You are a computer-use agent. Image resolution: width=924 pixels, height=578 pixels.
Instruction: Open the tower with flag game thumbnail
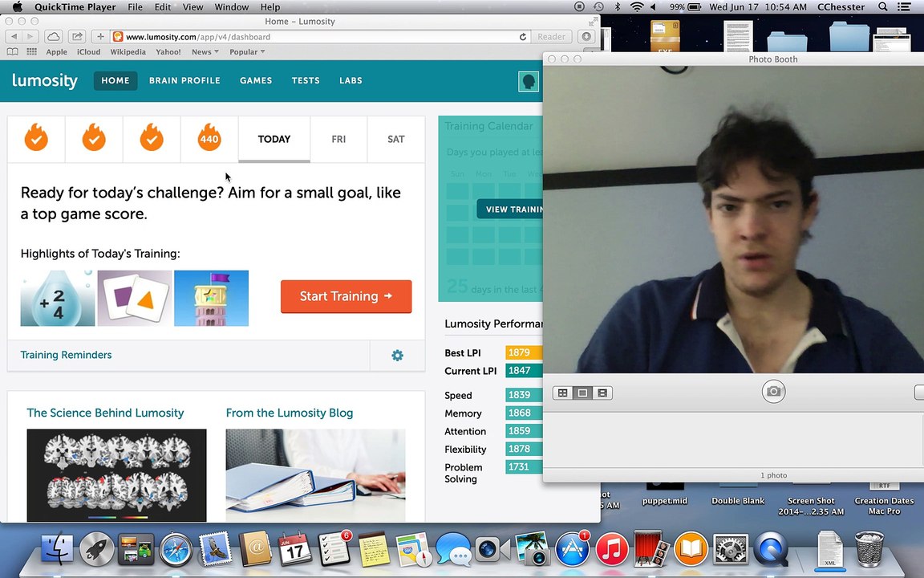pos(211,299)
